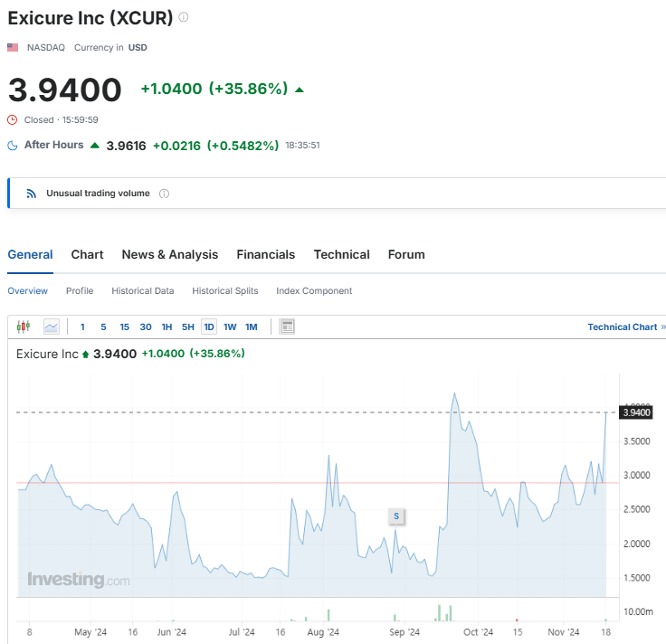
Task: Open Historical Splits page
Action: point(225,291)
